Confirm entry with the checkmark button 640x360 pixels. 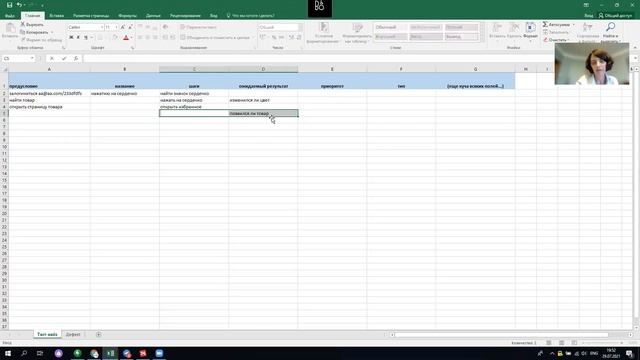pos(64,58)
